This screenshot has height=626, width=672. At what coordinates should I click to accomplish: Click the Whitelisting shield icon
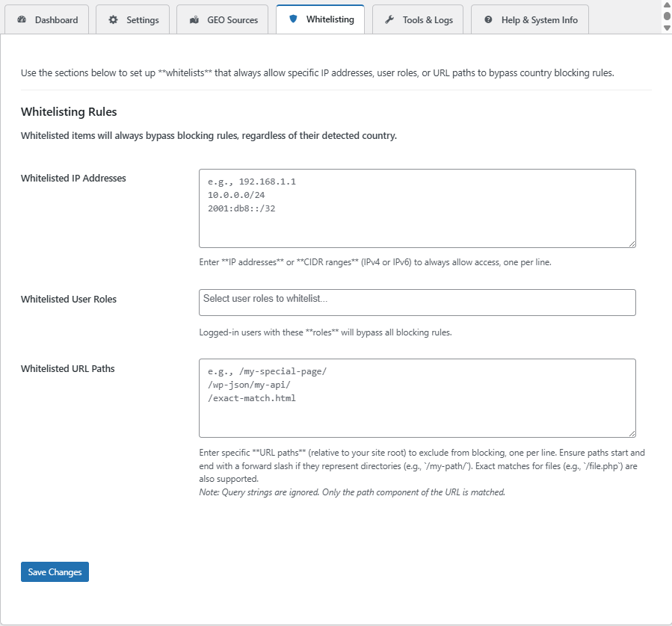[293, 19]
